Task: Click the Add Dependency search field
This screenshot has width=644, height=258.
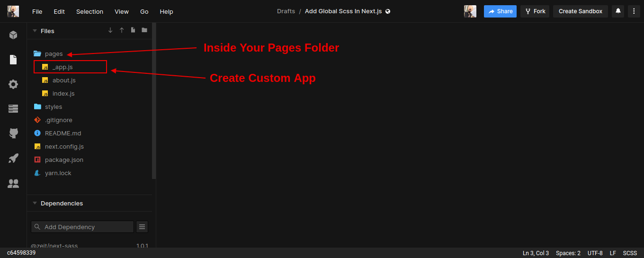Action: (82, 227)
